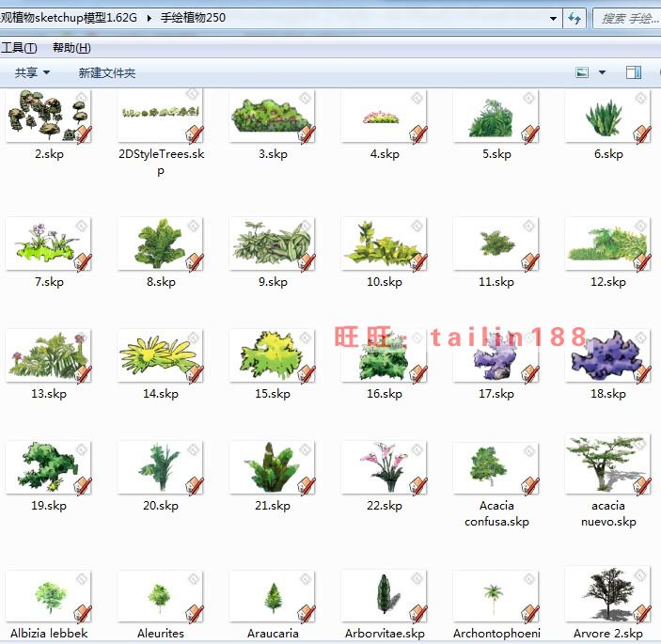Select the 19.skp dark shrub icon
This screenshot has height=644, width=661.
(x=49, y=467)
